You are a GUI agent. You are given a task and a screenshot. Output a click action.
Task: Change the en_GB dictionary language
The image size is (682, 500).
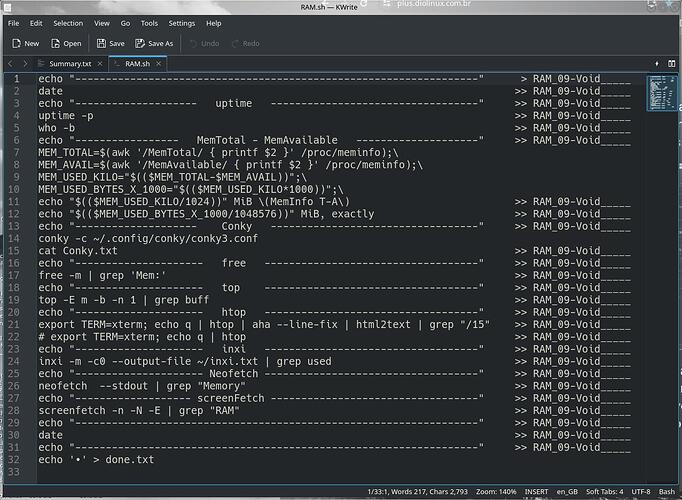[x=567, y=492]
